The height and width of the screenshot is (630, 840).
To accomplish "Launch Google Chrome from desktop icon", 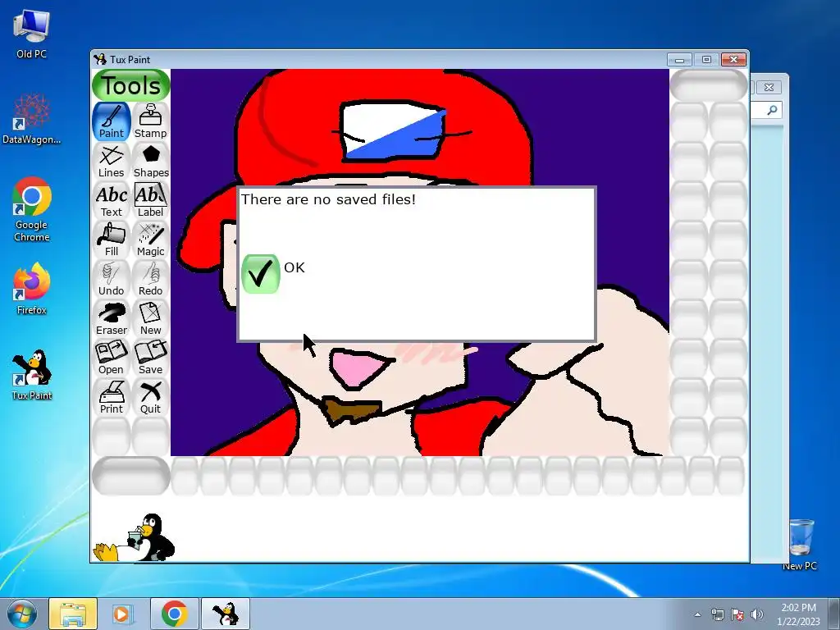I will (x=32, y=209).
